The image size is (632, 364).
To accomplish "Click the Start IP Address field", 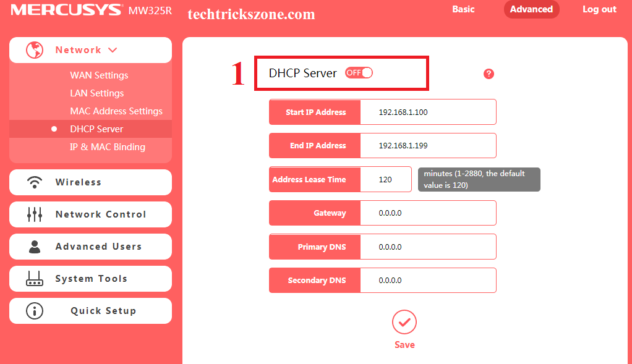I will point(427,112).
